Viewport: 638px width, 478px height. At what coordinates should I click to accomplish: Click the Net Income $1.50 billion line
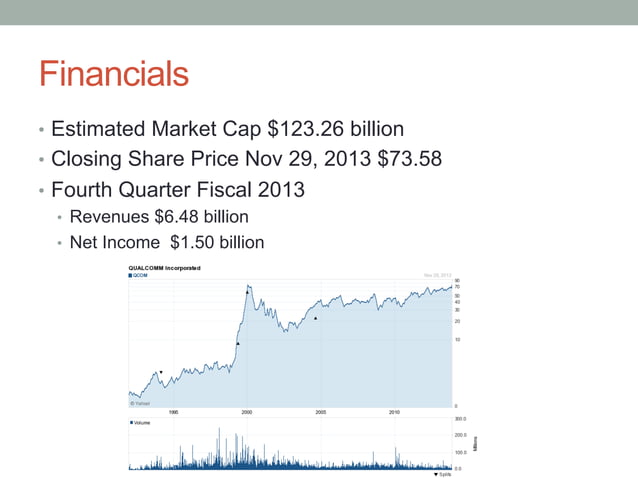click(167, 242)
